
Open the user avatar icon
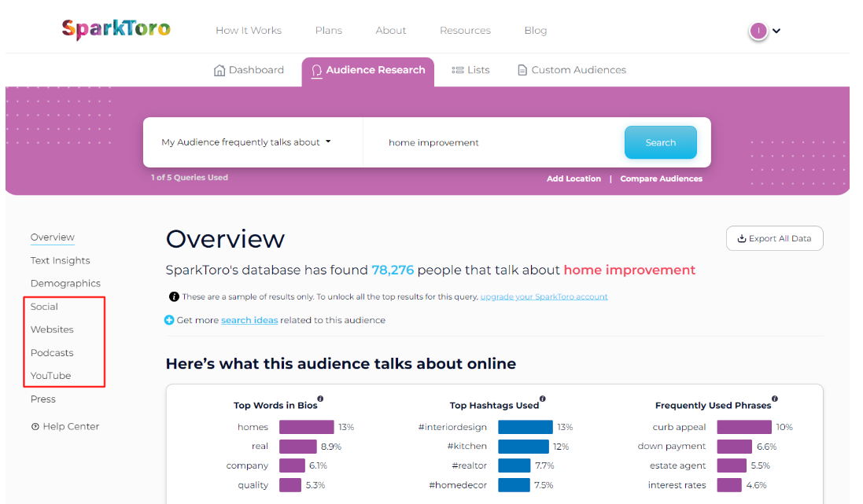coord(758,31)
